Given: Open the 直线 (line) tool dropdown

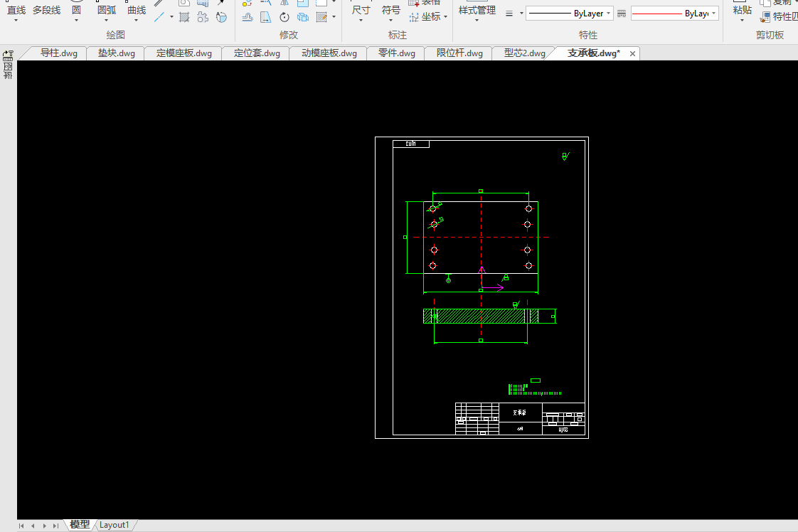Looking at the screenshot, I should 16,20.
